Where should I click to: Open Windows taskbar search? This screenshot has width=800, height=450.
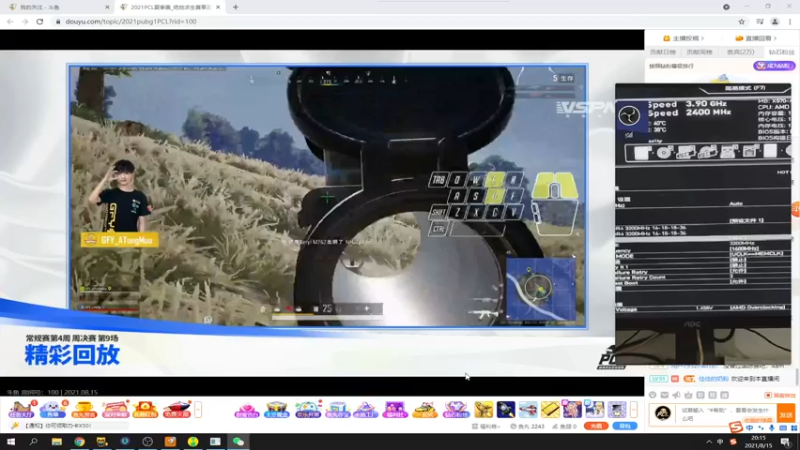(33, 442)
